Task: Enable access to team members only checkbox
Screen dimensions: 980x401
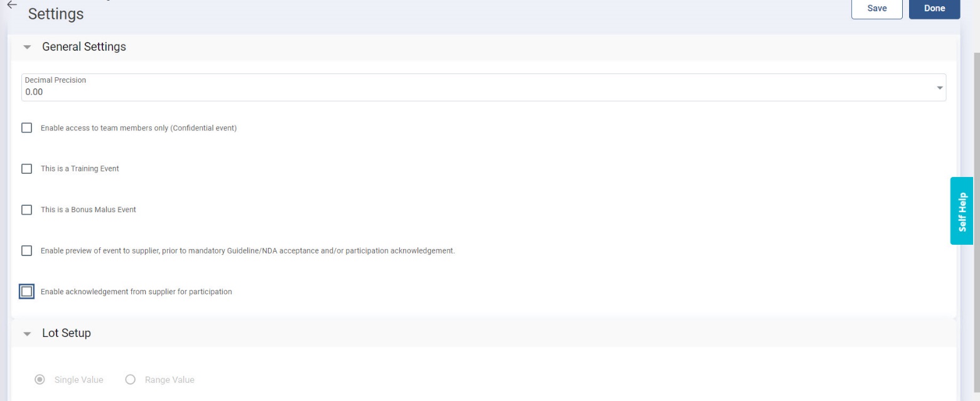Action: coord(26,128)
